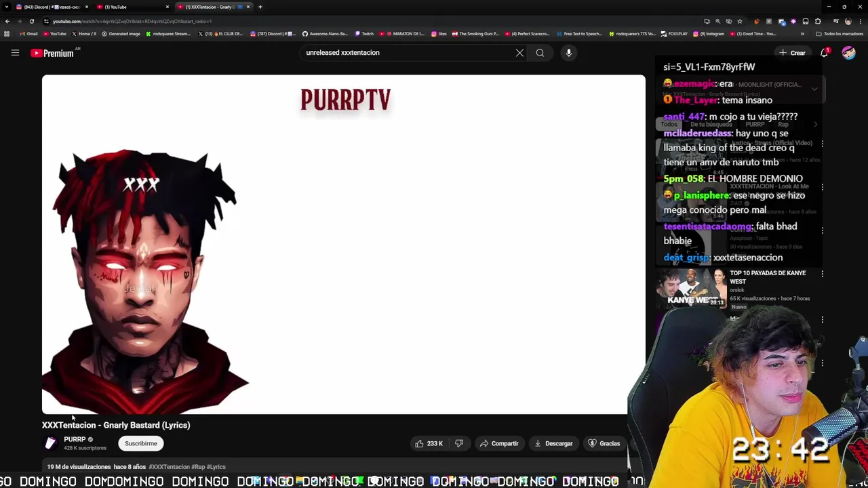
Task: Open options menu for Kanye West video
Action: point(823,274)
